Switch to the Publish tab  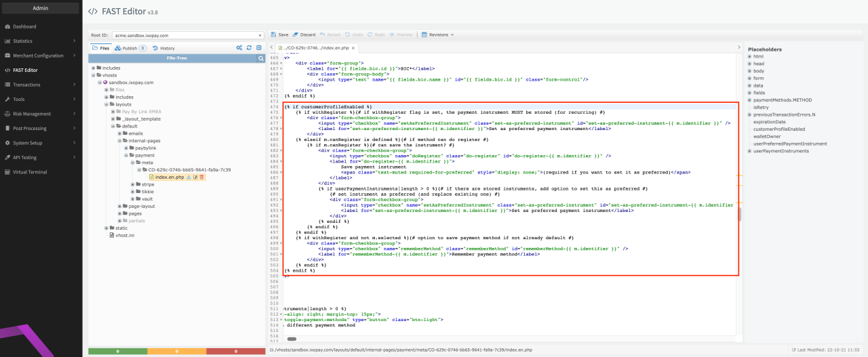pyautogui.click(x=130, y=48)
